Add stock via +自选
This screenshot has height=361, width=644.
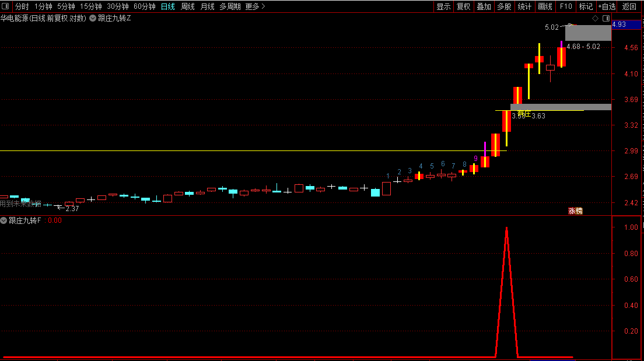[x=607, y=6]
